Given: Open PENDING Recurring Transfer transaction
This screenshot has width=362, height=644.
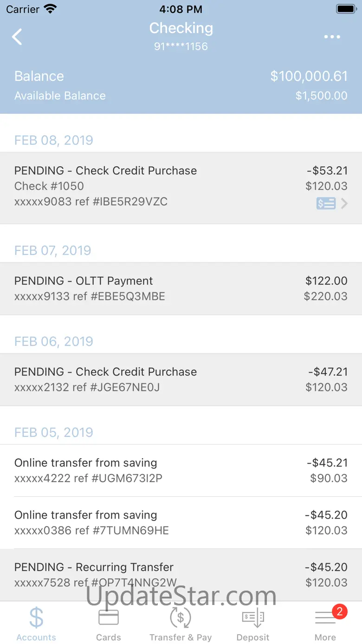Looking at the screenshot, I should coord(181,574).
